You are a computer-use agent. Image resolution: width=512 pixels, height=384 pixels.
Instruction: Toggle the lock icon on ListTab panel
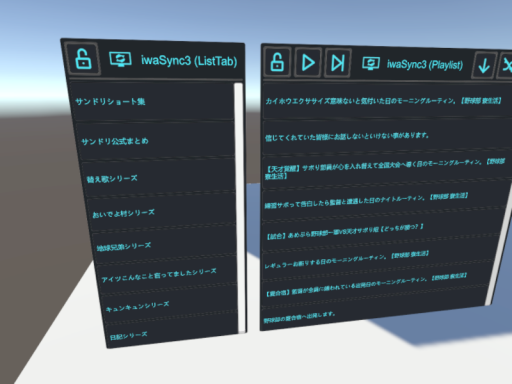[83, 59]
